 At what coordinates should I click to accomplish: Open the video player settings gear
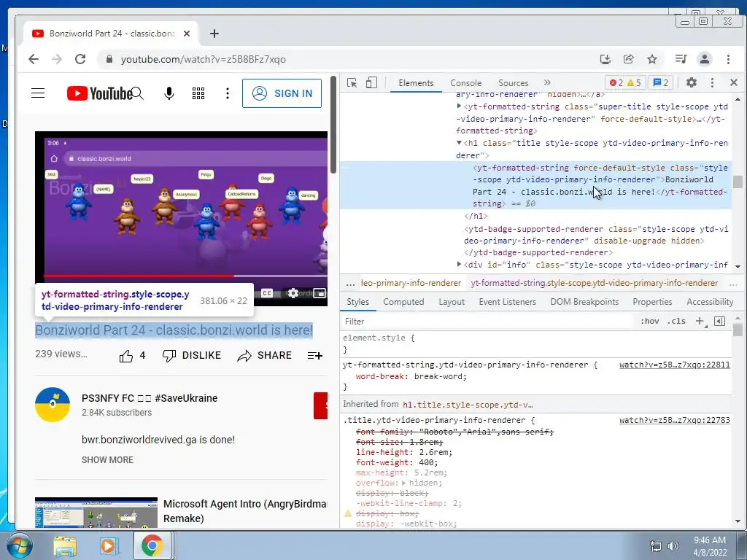point(293,293)
